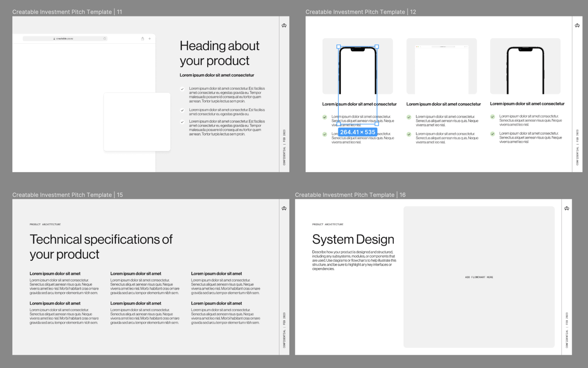Select "Technical specifications of your product" heading
Viewport: 588px width, 368px height.
pos(101,247)
